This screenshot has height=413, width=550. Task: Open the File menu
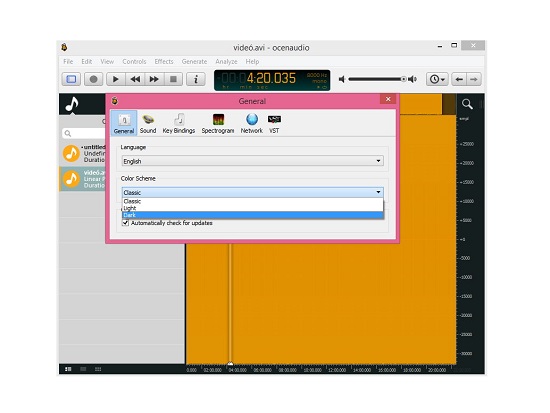(x=68, y=62)
